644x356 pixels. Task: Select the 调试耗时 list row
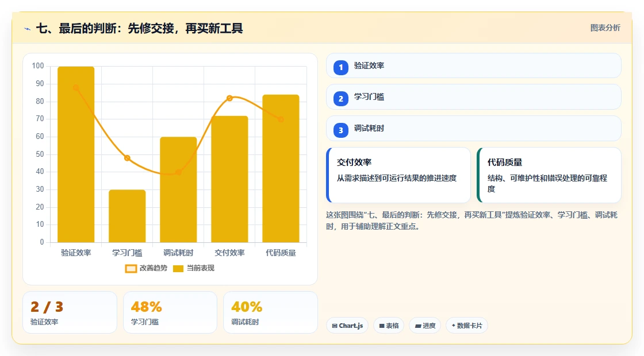click(x=474, y=129)
